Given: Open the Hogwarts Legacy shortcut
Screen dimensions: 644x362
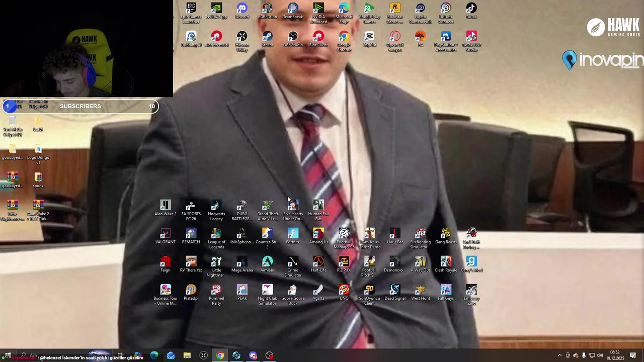Looking at the screenshot, I should click(x=216, y=210).
